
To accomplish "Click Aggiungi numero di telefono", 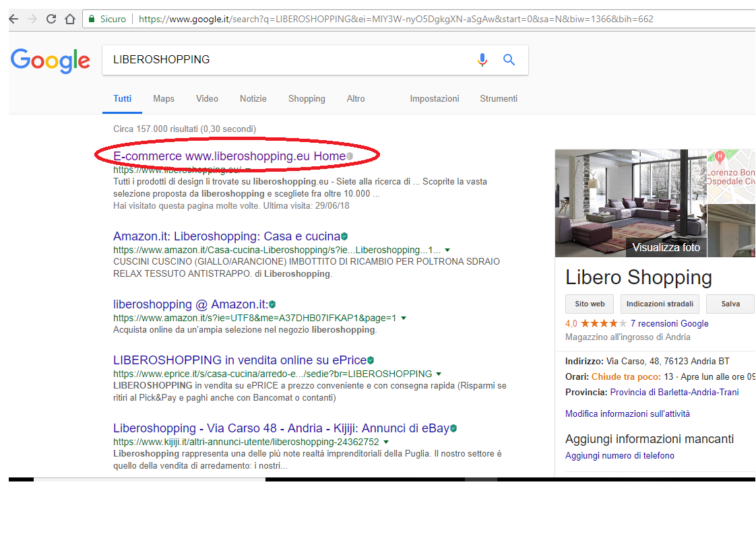I will tap(619, 455).
